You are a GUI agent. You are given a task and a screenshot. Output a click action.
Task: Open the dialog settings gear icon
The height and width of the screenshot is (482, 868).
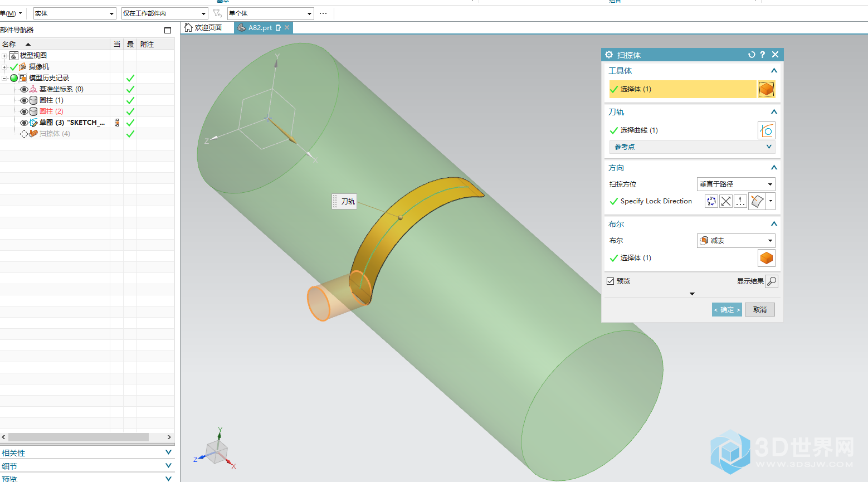click(x=609, y=55)
